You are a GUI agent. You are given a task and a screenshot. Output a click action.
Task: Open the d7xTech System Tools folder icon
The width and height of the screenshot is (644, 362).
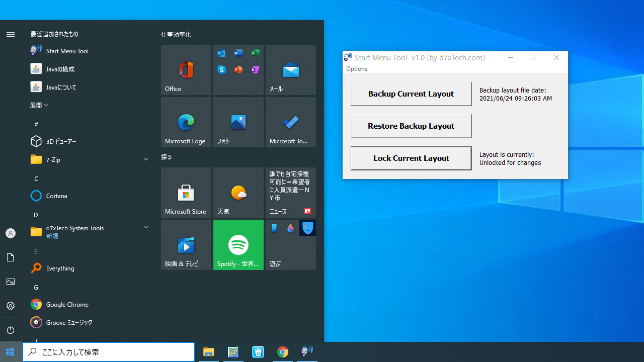point(36,232)
